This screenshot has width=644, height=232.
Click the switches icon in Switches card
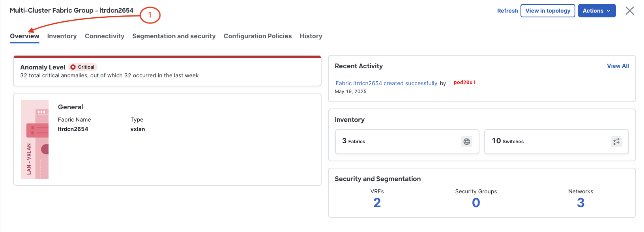616,142
